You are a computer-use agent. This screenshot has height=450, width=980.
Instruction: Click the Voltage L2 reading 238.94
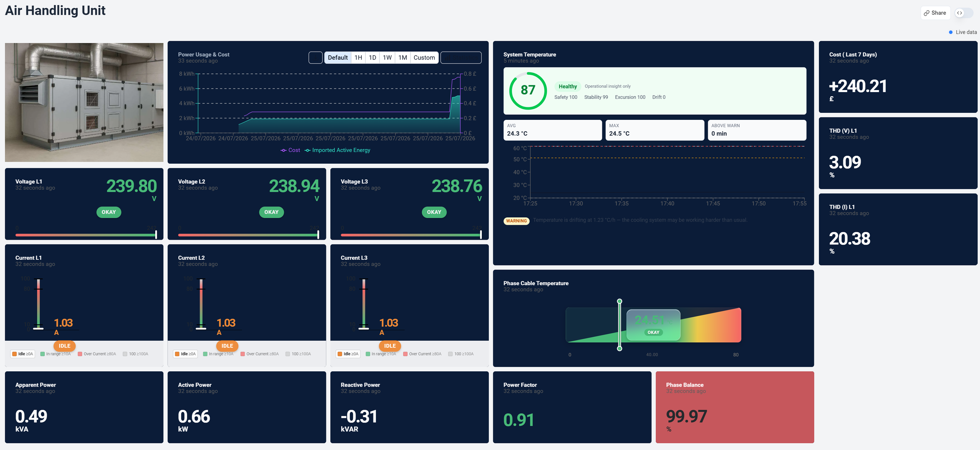click(294, 186)
